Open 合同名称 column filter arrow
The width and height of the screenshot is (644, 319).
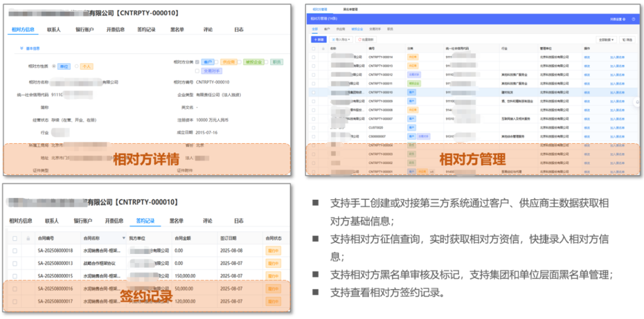(123, 237)
